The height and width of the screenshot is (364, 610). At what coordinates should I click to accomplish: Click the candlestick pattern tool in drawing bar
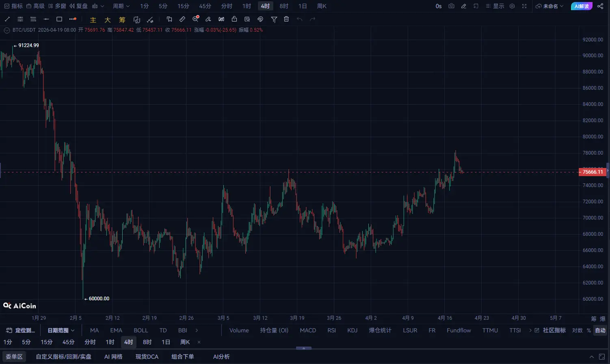click(x=221, y=19)
